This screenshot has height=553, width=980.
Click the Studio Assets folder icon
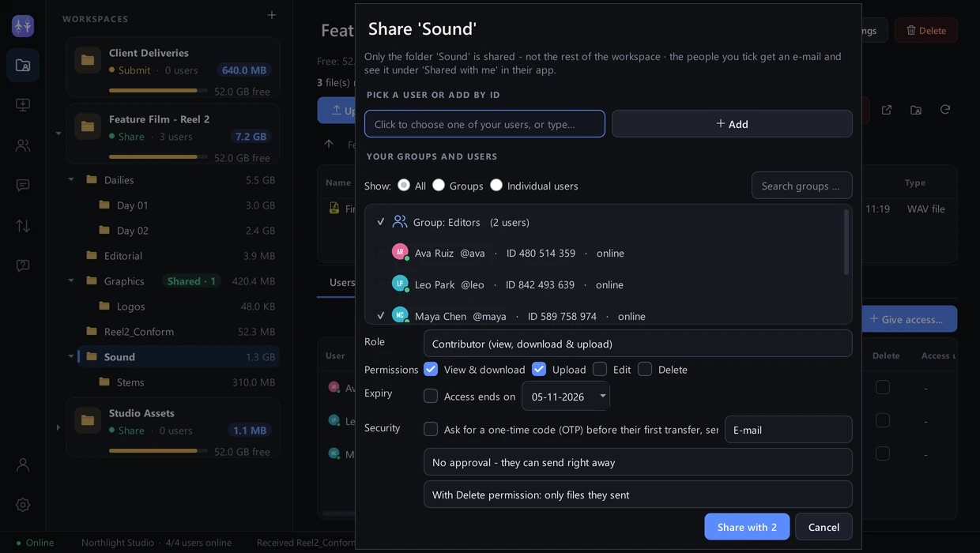click(x=88, y=420)
